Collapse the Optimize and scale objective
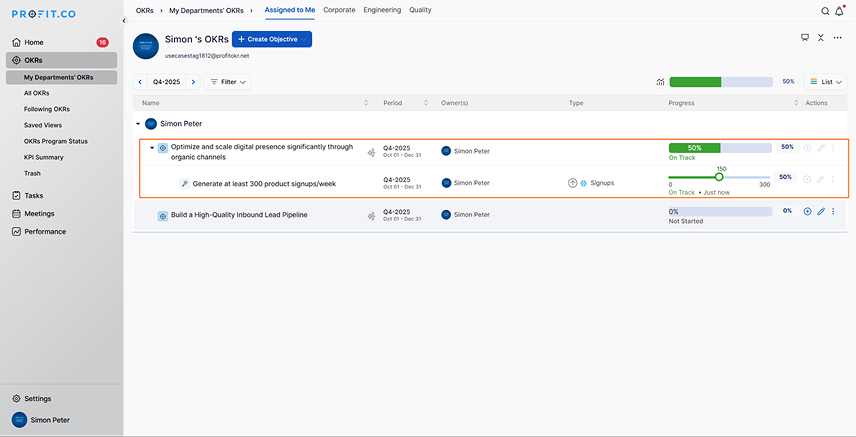 pos(152,147)
